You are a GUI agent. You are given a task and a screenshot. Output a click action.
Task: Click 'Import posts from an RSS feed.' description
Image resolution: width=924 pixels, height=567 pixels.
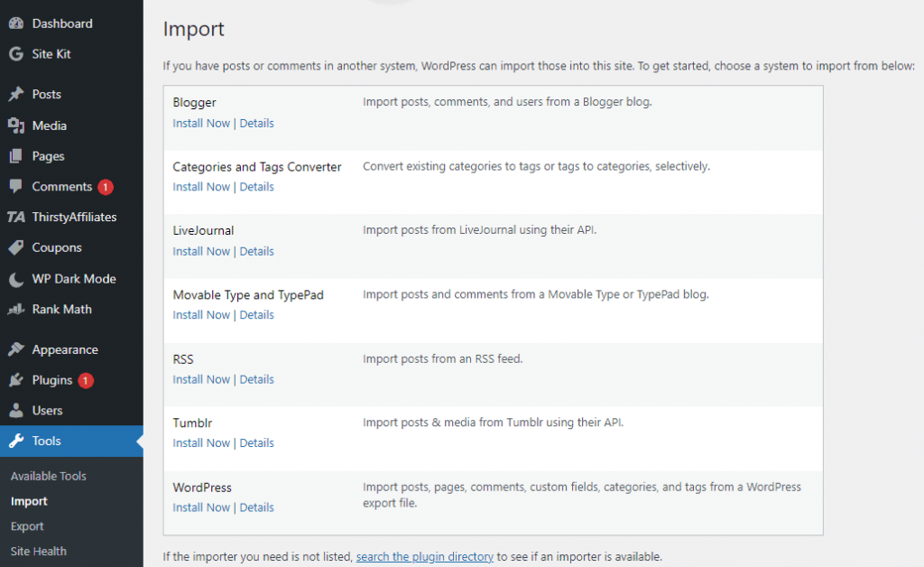coord(442,359)
